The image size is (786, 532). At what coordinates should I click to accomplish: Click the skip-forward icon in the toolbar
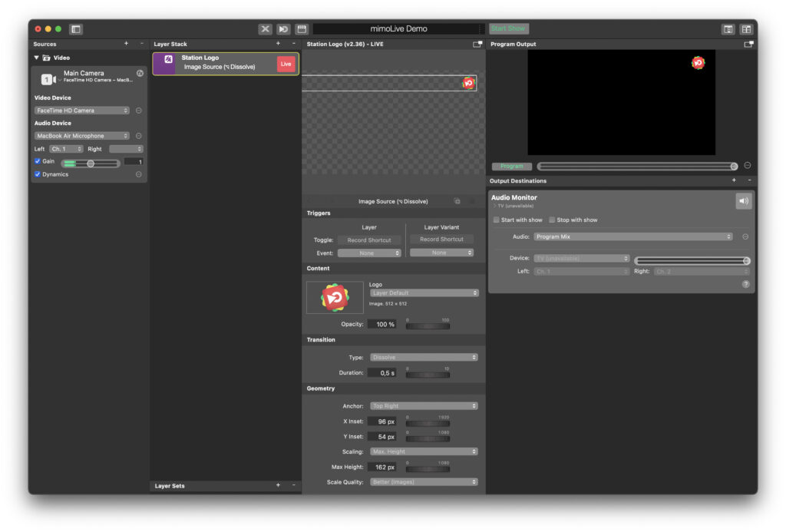point(283,29)
